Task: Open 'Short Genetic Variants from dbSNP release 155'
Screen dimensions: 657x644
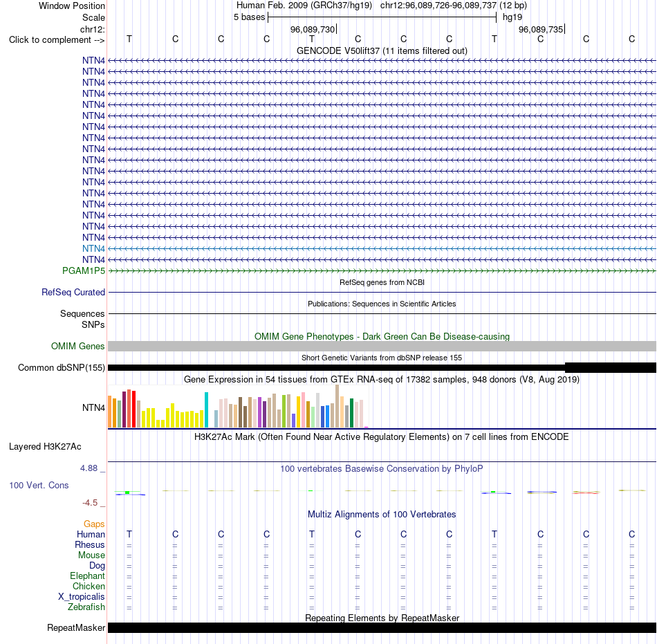Action: [x=382, y=358]
